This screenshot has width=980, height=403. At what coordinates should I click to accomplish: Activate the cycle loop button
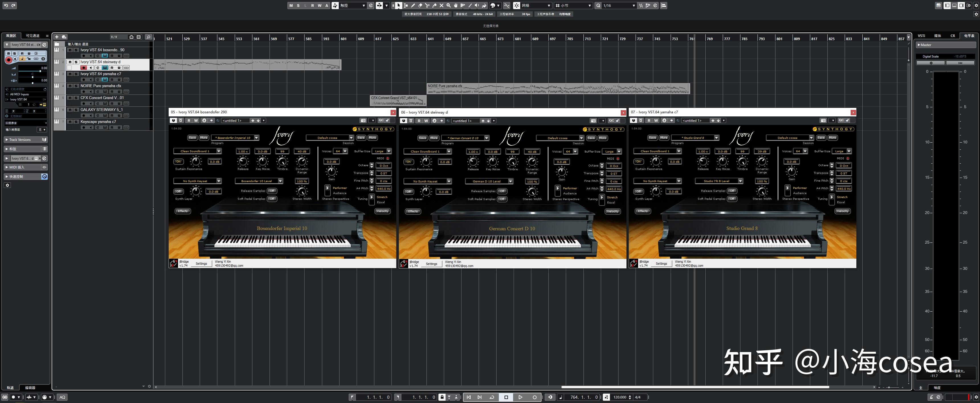click(491, 397)
